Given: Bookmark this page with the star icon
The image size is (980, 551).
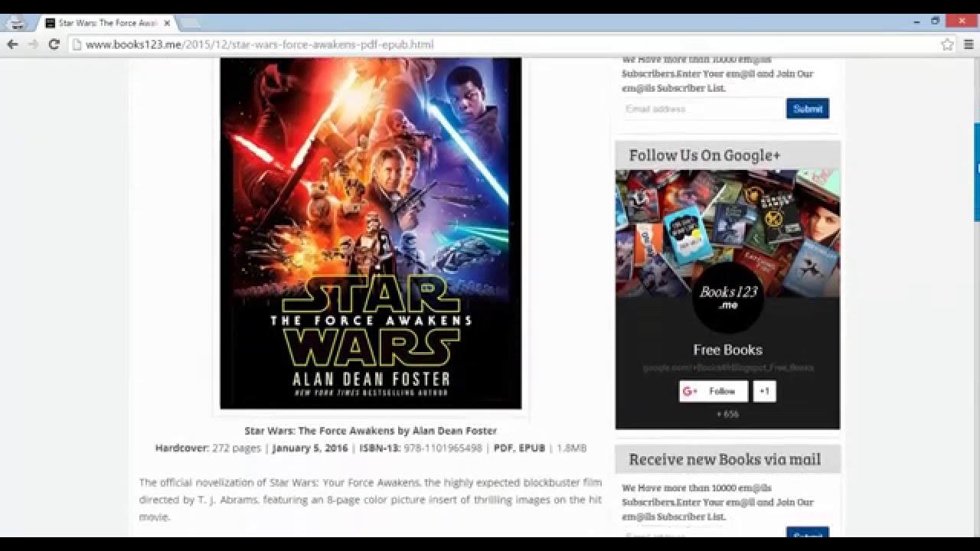Looking at the screenshot, I should coord(948,44).
